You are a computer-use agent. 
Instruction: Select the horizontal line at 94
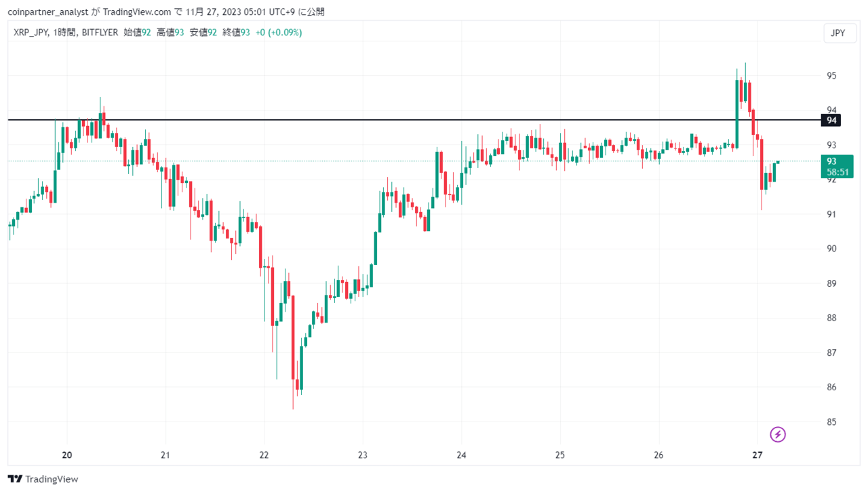pyautogui.click(x=407, y=120)
